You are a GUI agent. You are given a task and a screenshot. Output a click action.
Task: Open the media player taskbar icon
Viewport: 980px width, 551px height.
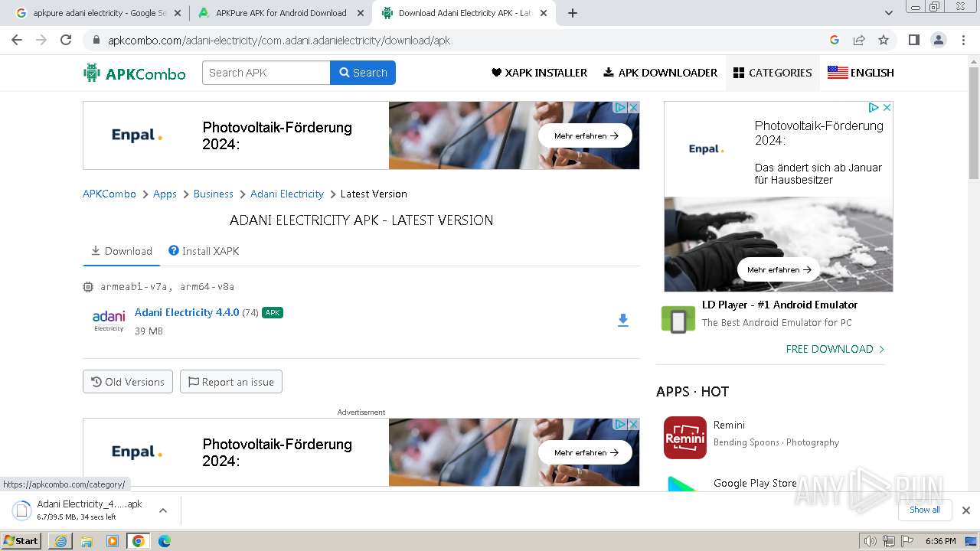[113, 541]
